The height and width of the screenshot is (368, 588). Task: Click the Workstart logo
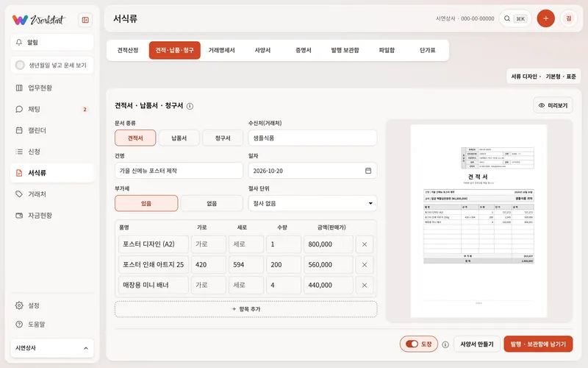click(x=39, y=20)
